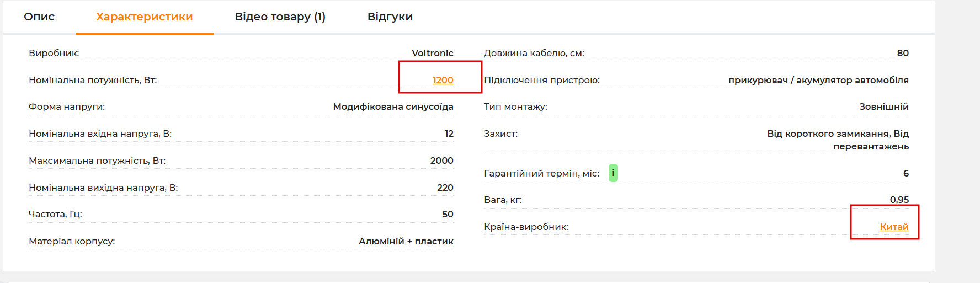Click the Країна-виробник label

pyautogui.click(x=526, y=227)
